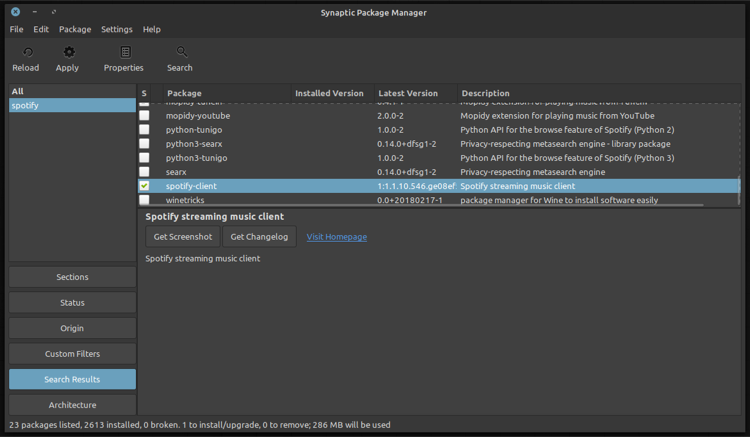Viewport: 750px width, 437px height.
Task: Toggle the python3-tunigo checkbox
Action: 144,158
